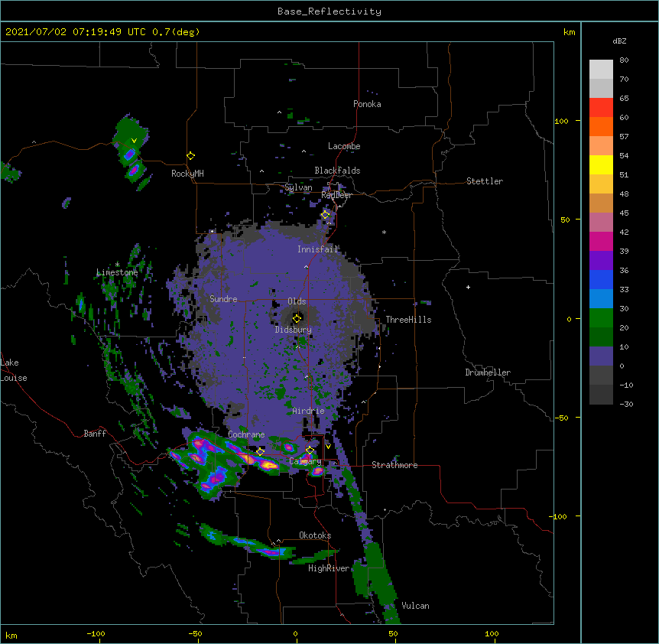The height and width of the screenshot is (644, 659).
Task: Click the bright yellow 51–54 dBZ legend color
Action: [x=601, y=165]
